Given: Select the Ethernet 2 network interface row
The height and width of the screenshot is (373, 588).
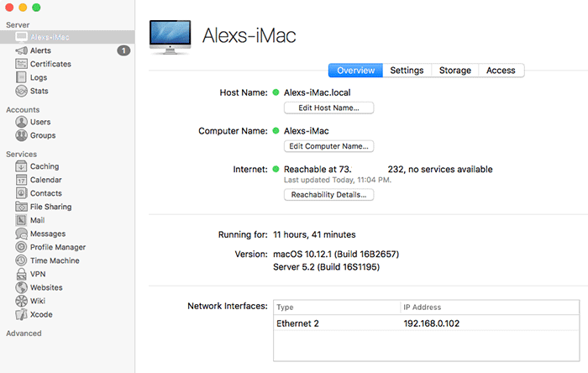Looking at the screenshot, I should pyautogui.click(x=427, y=323).
